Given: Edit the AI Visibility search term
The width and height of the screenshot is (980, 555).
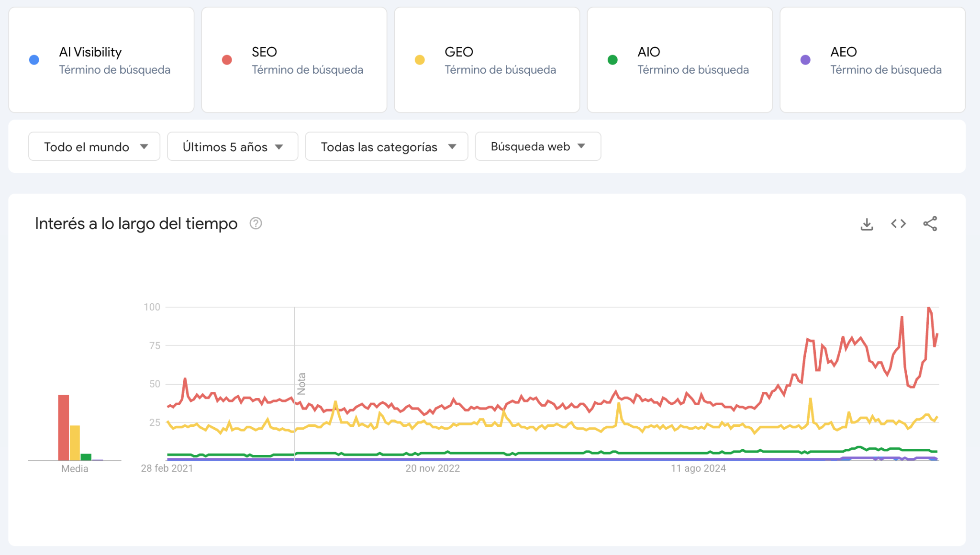Looking at the screenshot, I should [90, 52].
